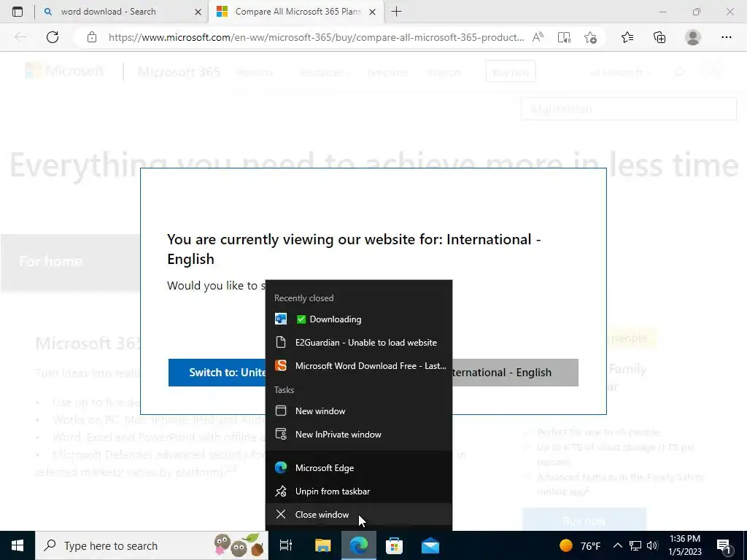Open Edge Settings and more menu
The width and height of the screenshot is (747, 560).
pyautogui.click(x=726, y=37)
